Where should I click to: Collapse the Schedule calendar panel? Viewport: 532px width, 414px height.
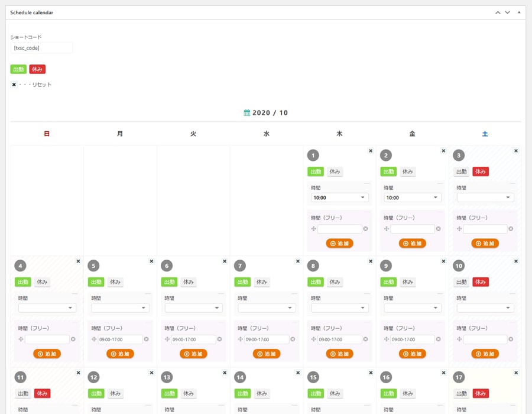519,12
